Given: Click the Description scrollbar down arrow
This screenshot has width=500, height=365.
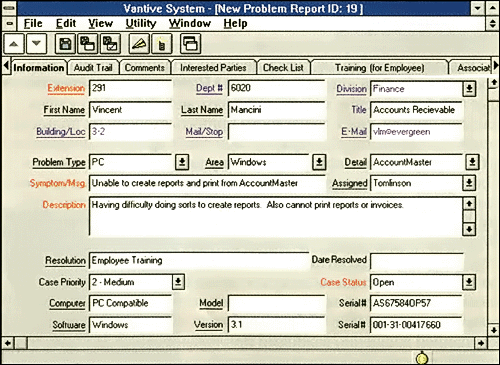Looking at the screenshot, I should coord(469,229).
